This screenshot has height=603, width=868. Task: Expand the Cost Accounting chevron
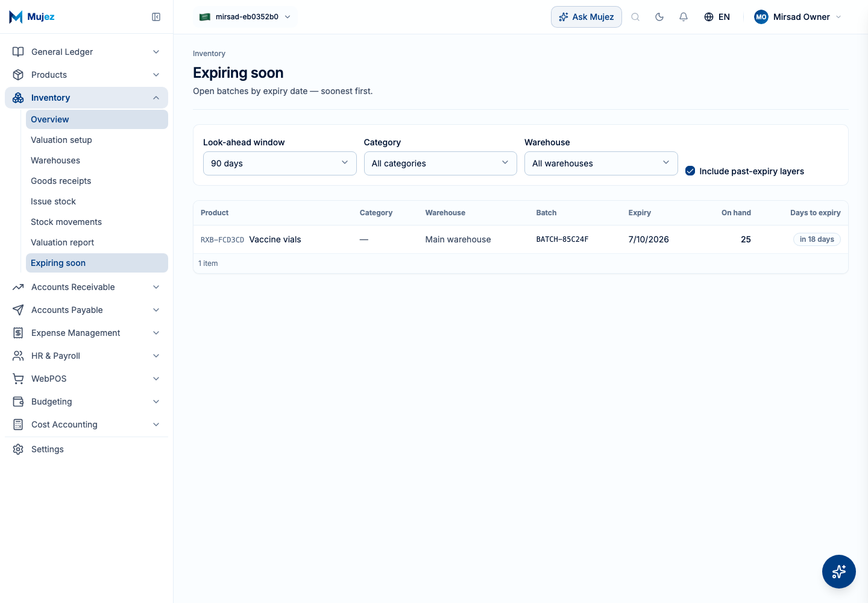pyautogui.click(x=156, y=425)
